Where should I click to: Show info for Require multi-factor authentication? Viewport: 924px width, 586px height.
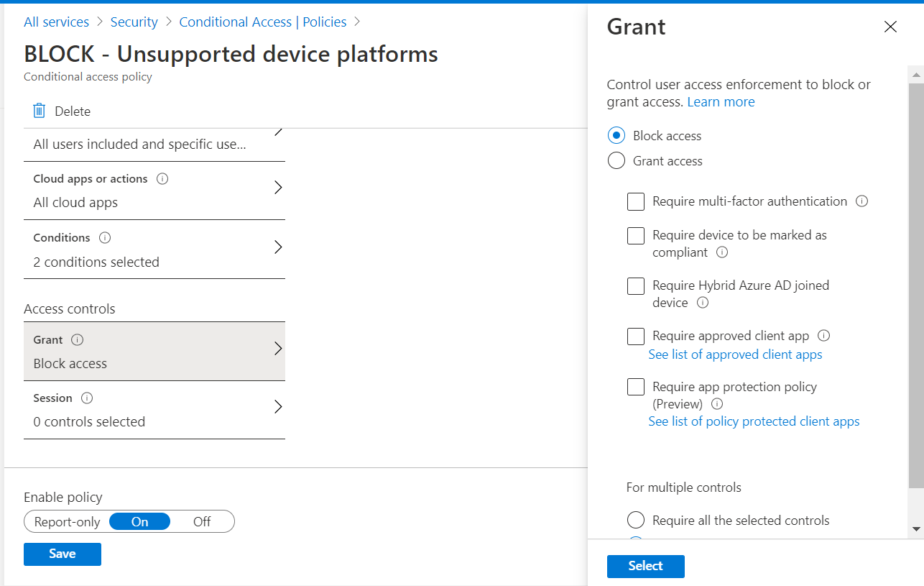[862, 201]
